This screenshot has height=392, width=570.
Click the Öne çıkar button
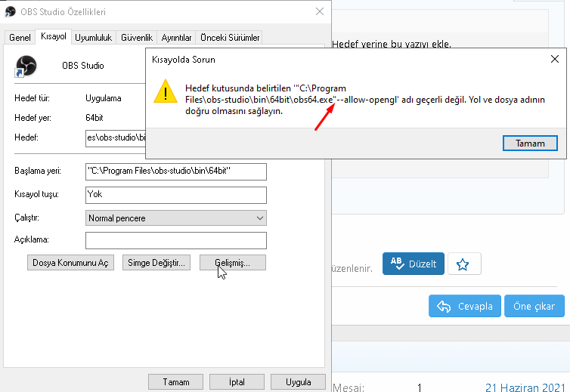click(534, 306)
